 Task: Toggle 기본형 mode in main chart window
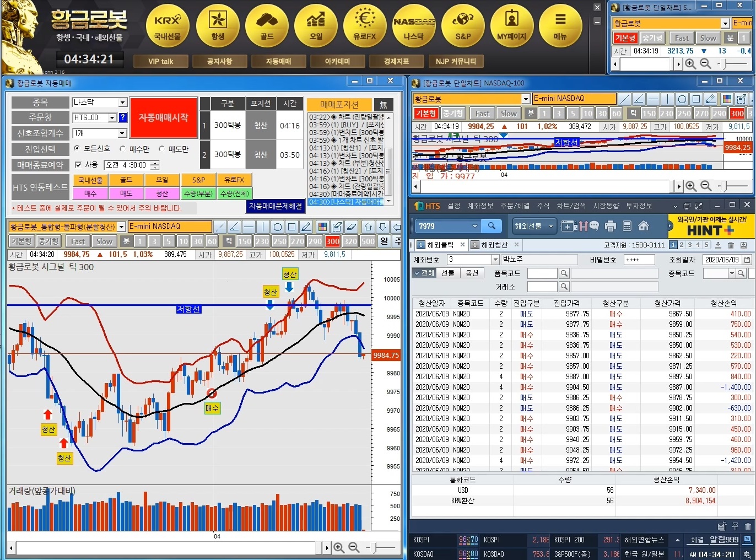(21, 241)
